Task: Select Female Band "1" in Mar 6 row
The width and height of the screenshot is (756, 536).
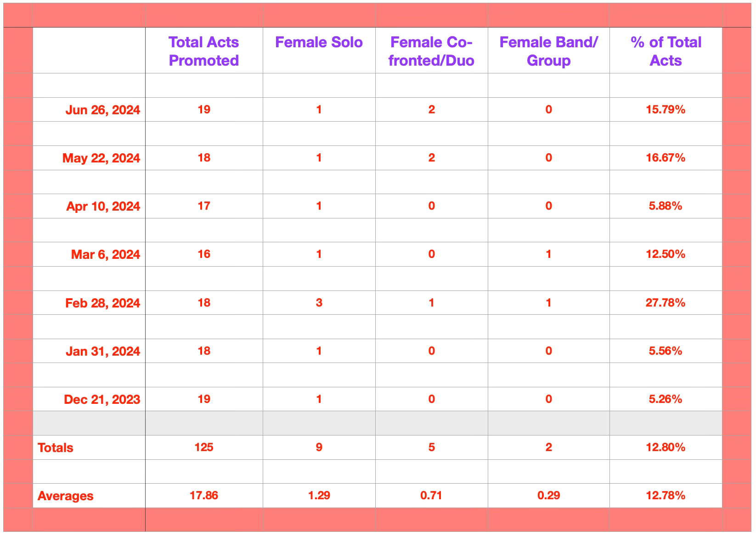Action: [x=548, y=254]
